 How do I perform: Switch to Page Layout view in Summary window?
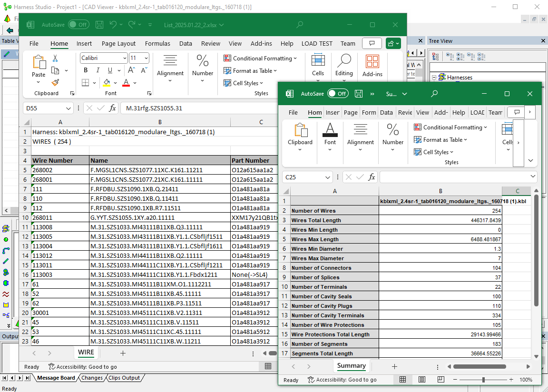coord(422,380)
